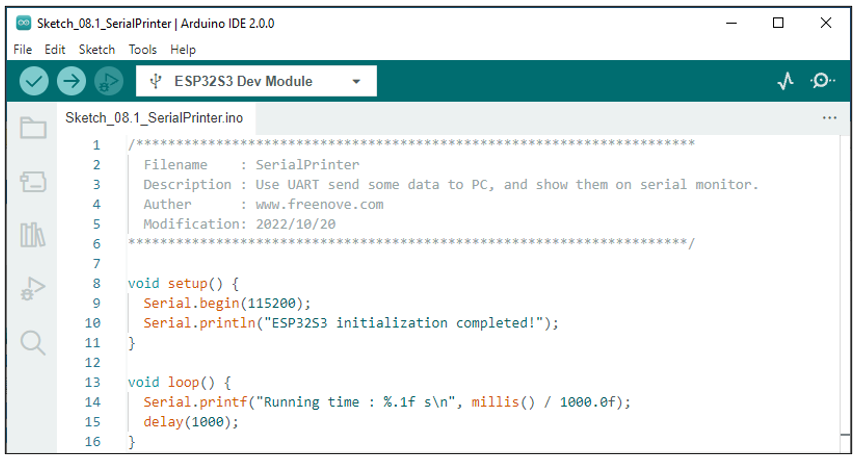Open the Edit menu

(x=55, y=49)
